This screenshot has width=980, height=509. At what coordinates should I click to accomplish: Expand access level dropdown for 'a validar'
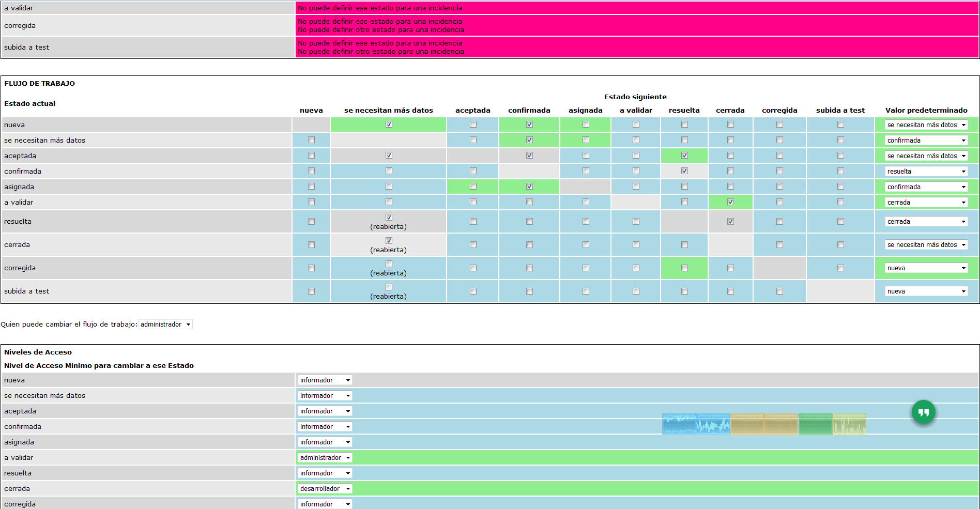point(325,458)
